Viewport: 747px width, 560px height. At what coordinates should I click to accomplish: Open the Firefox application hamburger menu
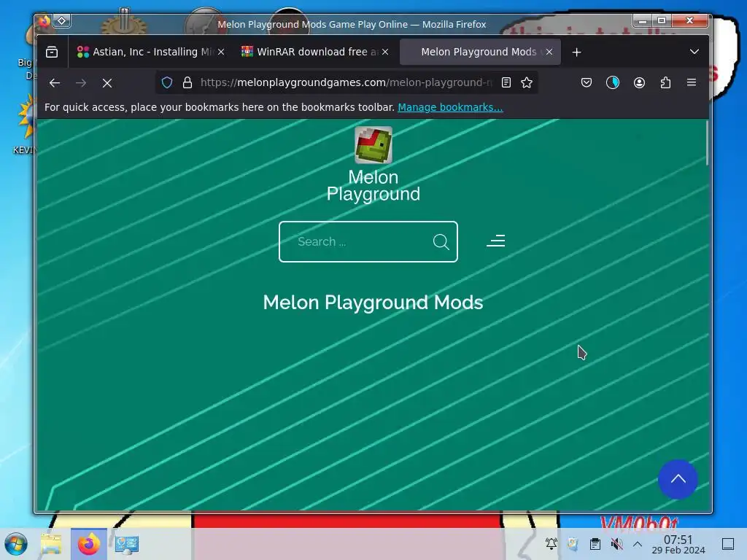692,82
